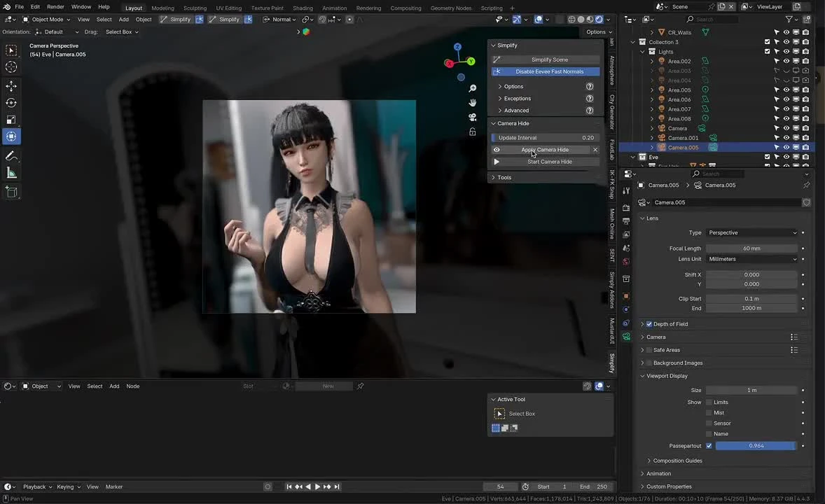Click the Focal Length 60 mm field
Image resolution: width=825 pixels, height=504 pixels.
(752, 248)
